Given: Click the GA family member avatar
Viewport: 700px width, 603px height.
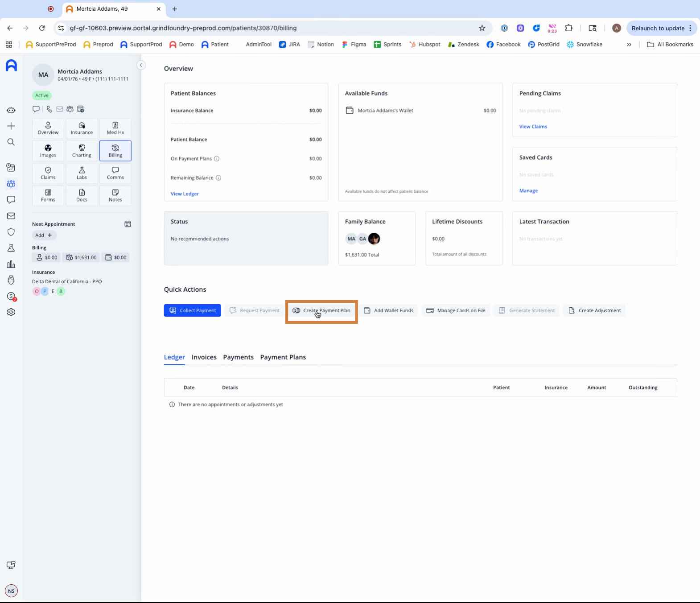Looking at the screenshot, I should point(363,239).
